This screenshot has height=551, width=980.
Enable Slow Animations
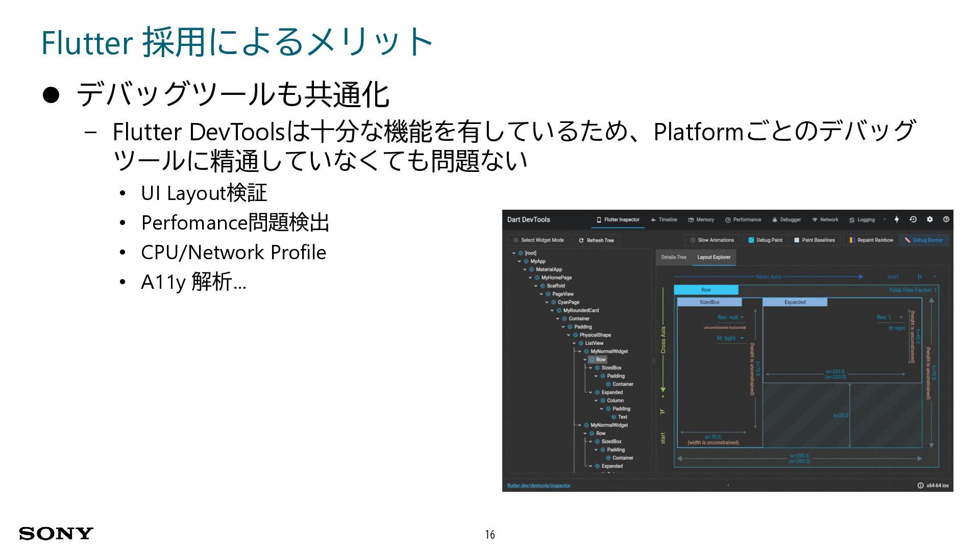712,240
